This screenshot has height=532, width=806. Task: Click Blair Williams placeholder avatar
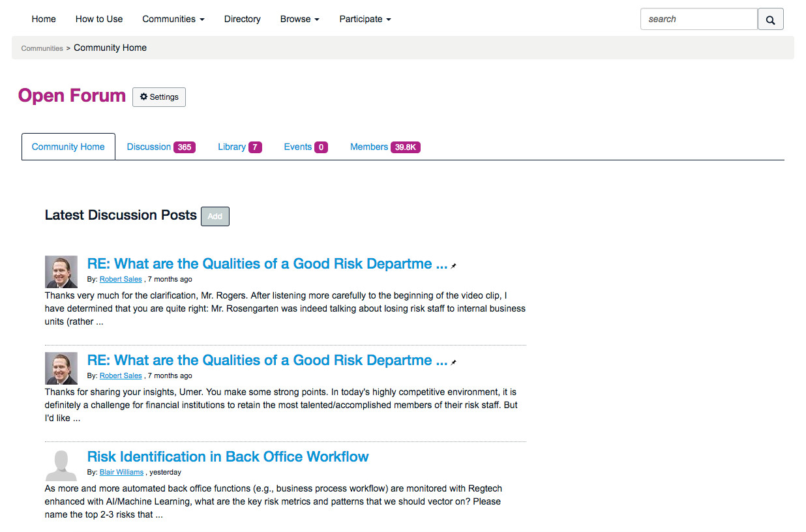61,465
